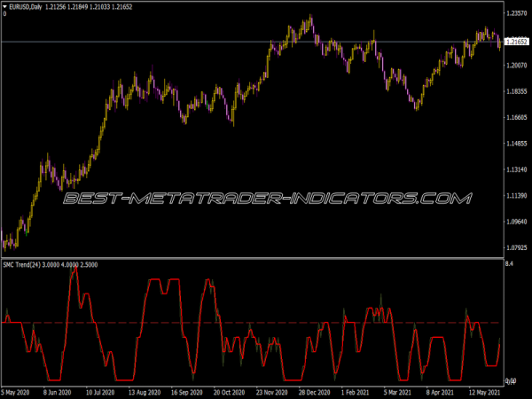Select the SMC Trend(24) indicator label
The height and width of the screenshot is (399, 532).
[25, 264]
